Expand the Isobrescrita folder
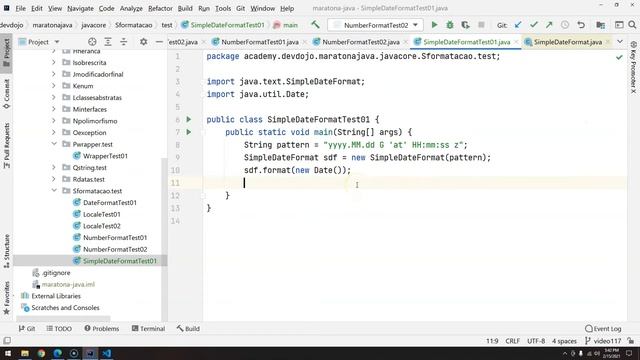The height and width of the screenshot is (360, 640). click(54, 62)
